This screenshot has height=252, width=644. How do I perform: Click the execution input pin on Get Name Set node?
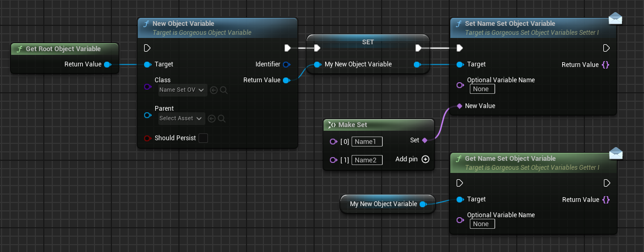click(x=460, y=183)
